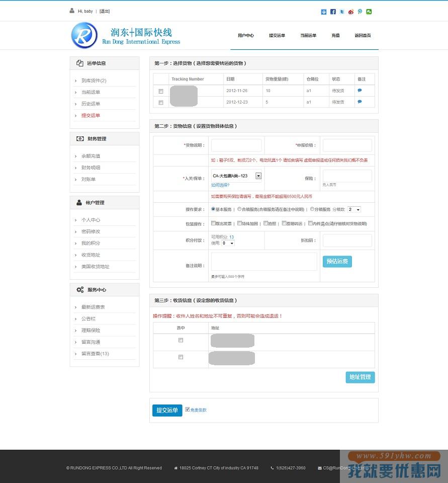Open 留言查看(13) in the sidebar
This screenshot has height=483, width=448.
click(95, 354)
